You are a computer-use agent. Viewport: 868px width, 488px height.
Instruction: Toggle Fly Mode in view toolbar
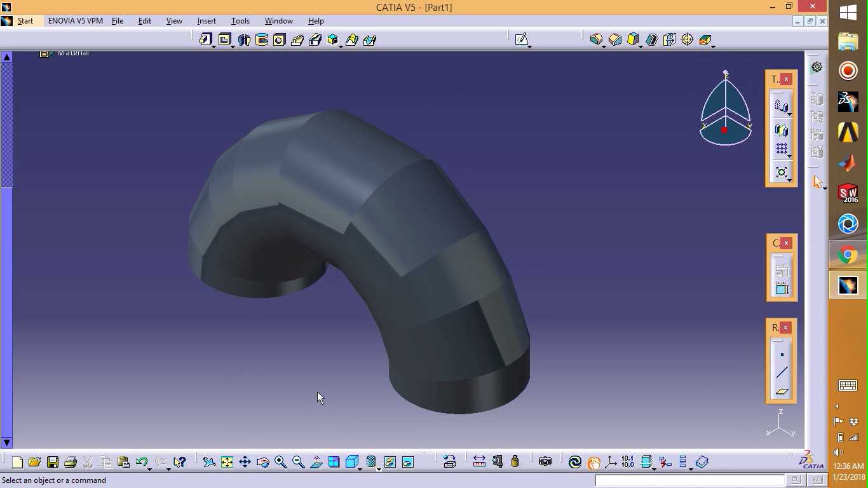[x=209, y=462]
